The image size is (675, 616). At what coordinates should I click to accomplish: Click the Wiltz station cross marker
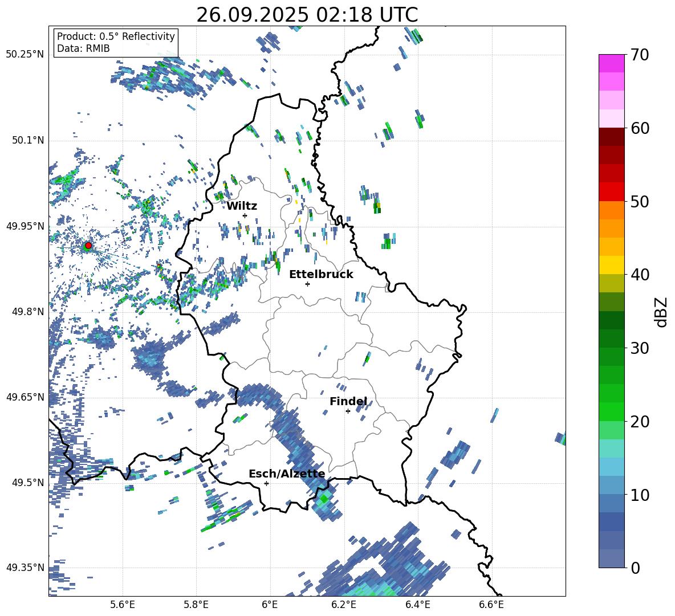tap(245, 215)
